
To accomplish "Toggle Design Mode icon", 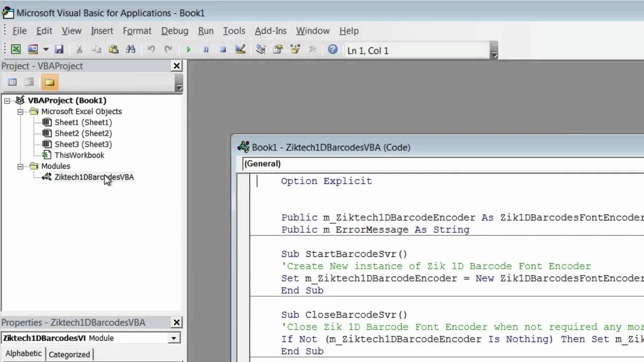I will [x=240, y=49].
